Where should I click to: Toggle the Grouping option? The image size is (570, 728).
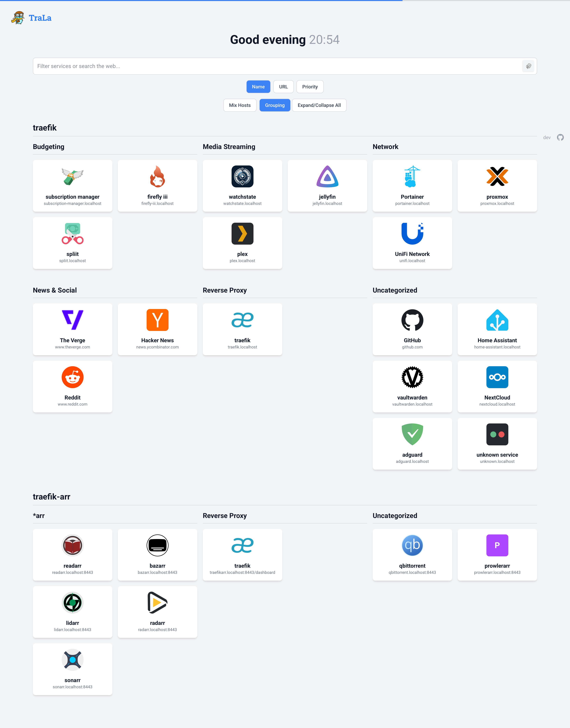click(x=275, y=105)
